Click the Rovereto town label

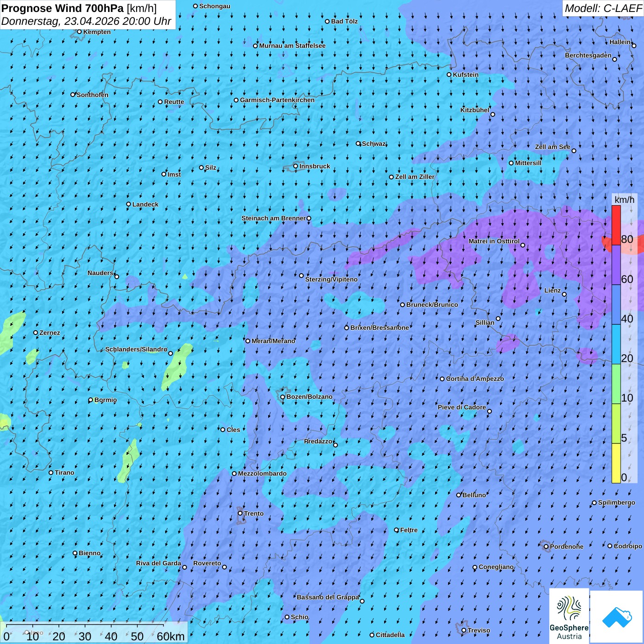(x=207, y=563)
